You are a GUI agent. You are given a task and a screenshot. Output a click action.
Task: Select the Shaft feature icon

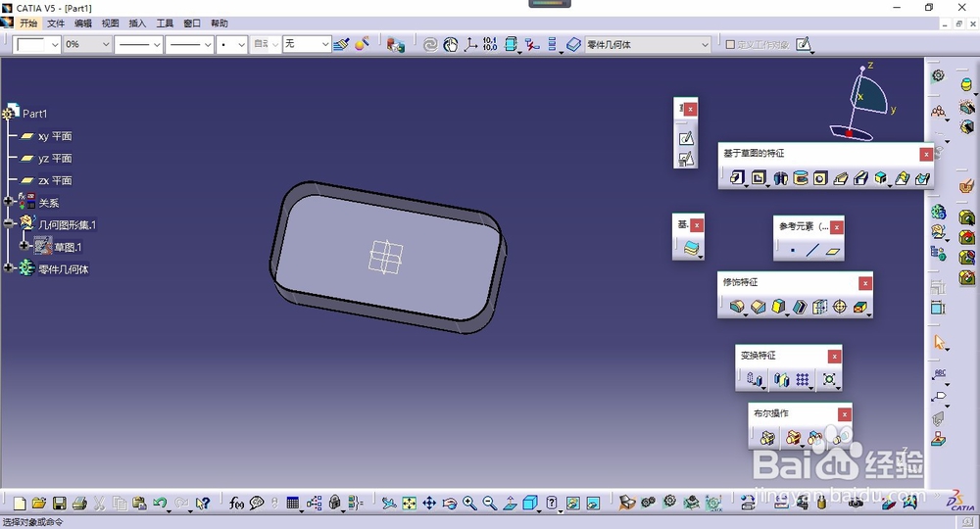(780, 178)
